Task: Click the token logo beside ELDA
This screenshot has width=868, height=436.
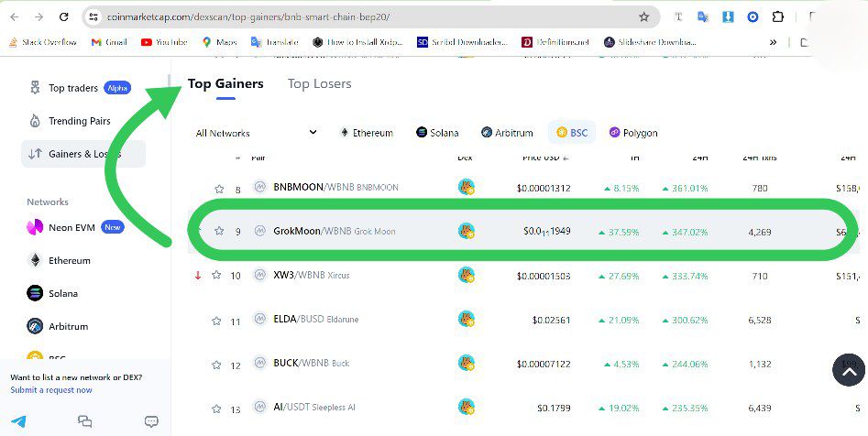Action: coord(259,319)
